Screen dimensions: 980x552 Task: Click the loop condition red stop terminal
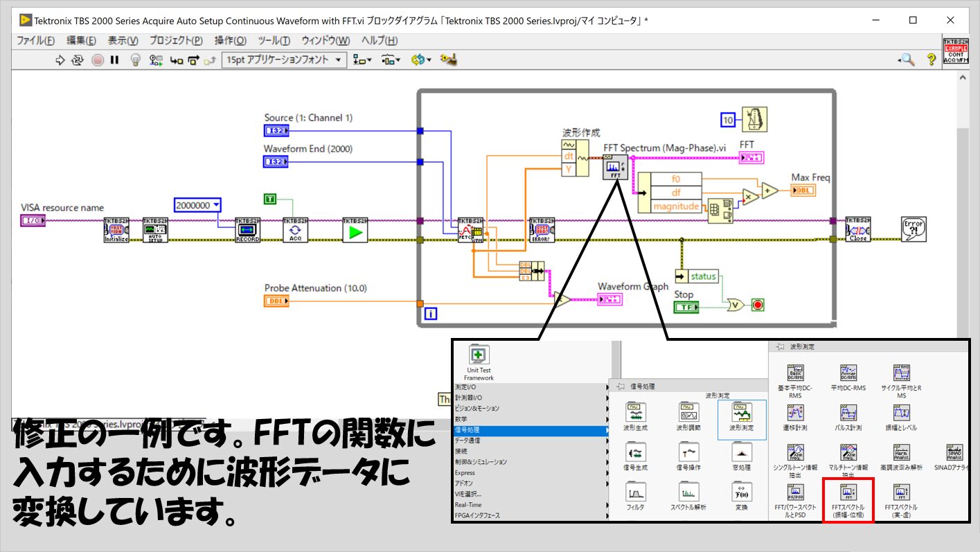click(x=758, y=305)
